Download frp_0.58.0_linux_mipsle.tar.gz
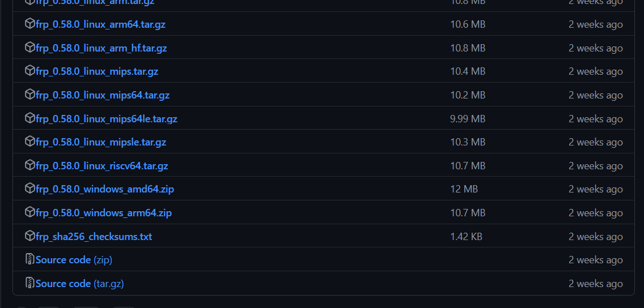This screenshot has width=644, height=308. 101,142
